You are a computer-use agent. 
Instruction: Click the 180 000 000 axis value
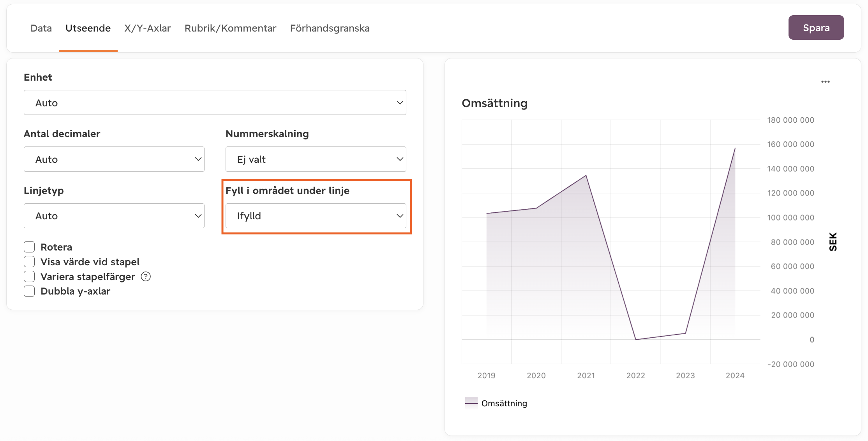(791, 120)
